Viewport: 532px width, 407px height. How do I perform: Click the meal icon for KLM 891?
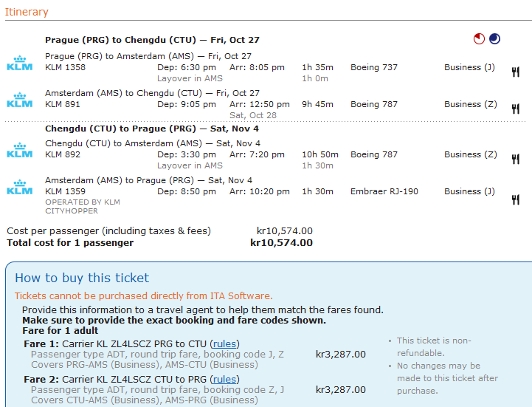click(x=516, y=109)
